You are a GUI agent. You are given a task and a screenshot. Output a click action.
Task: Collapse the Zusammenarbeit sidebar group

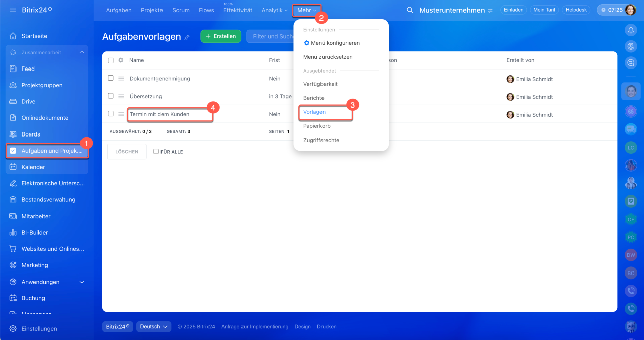coord(82,52)
